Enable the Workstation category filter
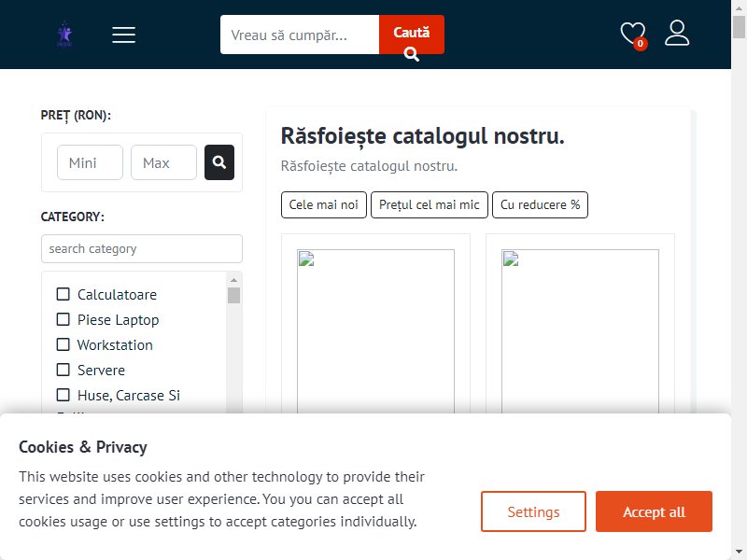This screenshot has width=747, height=560. tap(63, 344)
